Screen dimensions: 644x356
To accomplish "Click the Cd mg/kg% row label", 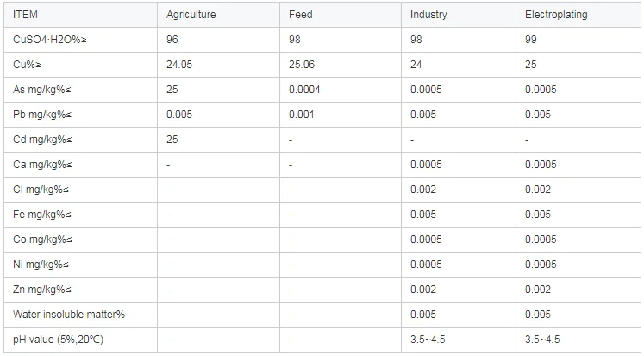I will 42,140.
